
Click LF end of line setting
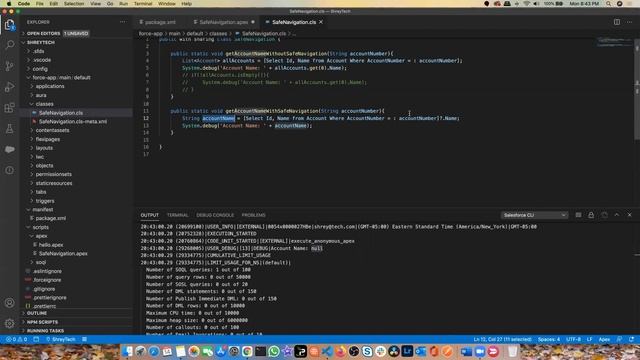[x=589, y=339]
